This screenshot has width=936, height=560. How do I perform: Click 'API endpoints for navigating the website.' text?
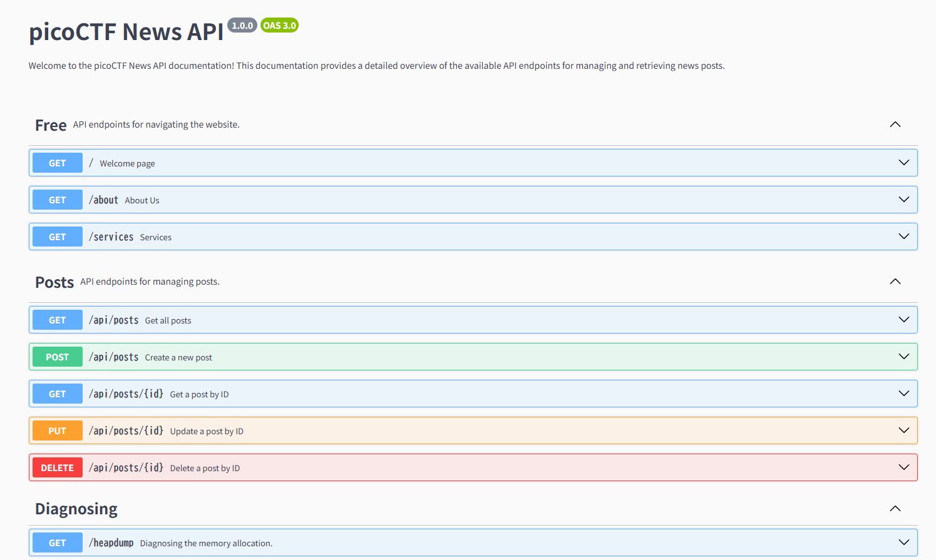[x=157, y=125]
